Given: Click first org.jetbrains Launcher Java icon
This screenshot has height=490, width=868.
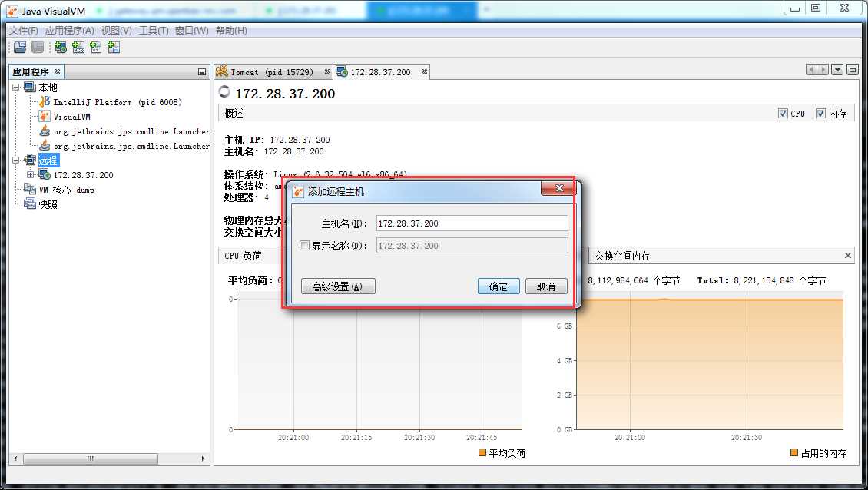Looking at the screenshot, I should (45, 131).
